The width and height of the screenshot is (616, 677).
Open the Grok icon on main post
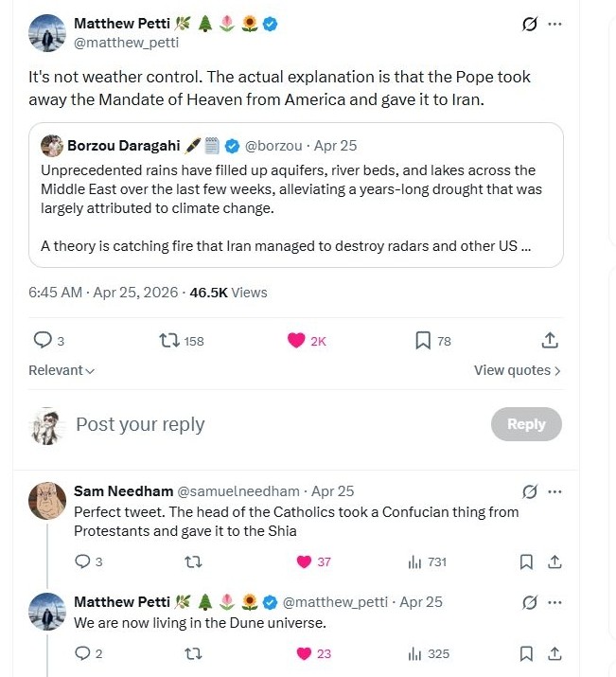530,25
